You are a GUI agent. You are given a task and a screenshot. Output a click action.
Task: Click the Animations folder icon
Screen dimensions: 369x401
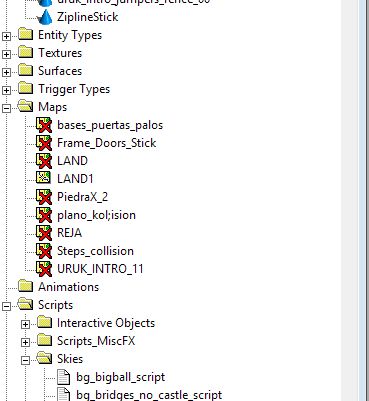pos(26,286)
